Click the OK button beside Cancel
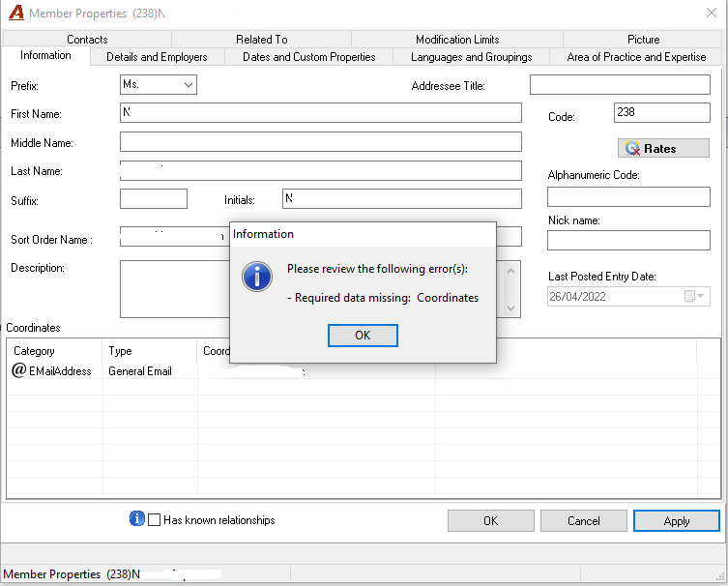The image size is (728, 586). [x=491, y=520]
